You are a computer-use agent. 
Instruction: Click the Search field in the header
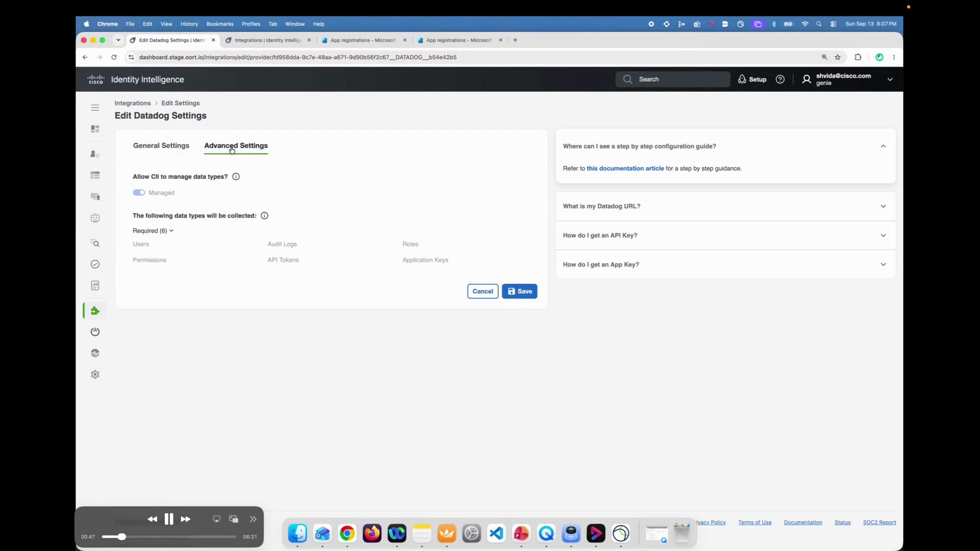pyautogui.click(x=673, y=79)
